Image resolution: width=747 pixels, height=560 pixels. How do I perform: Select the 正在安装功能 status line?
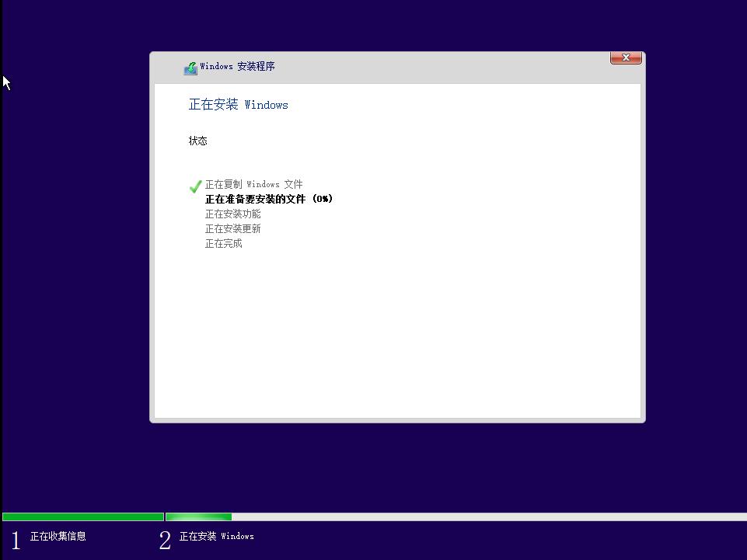(232, 214)
